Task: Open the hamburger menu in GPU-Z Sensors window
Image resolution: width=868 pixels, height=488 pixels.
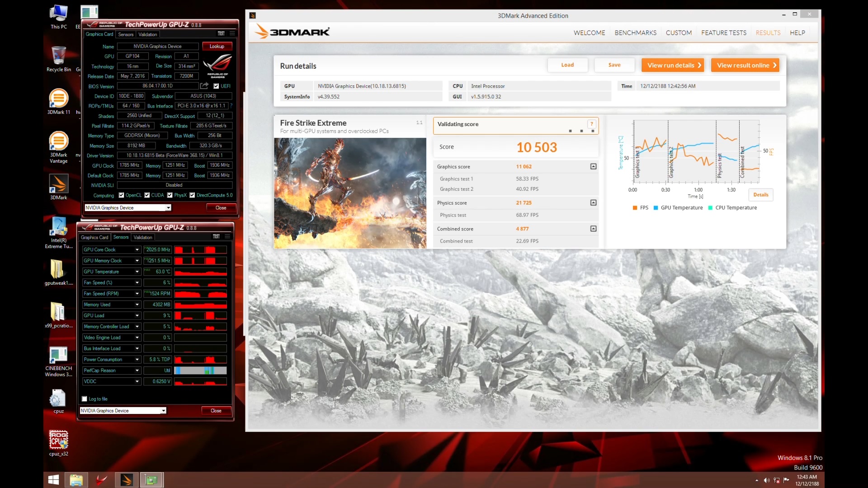Action: coord(227,236)
